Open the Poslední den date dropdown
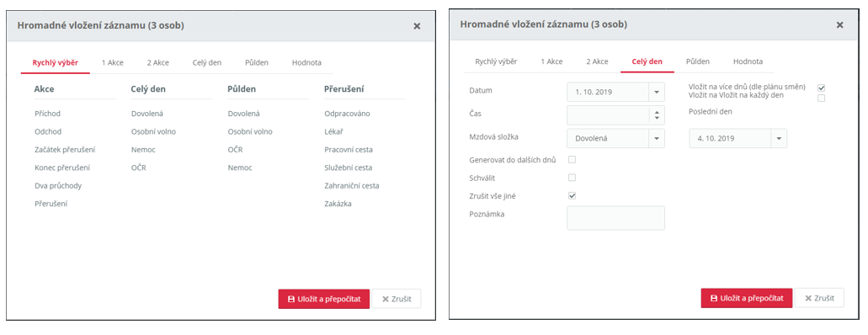 (779, 138)
